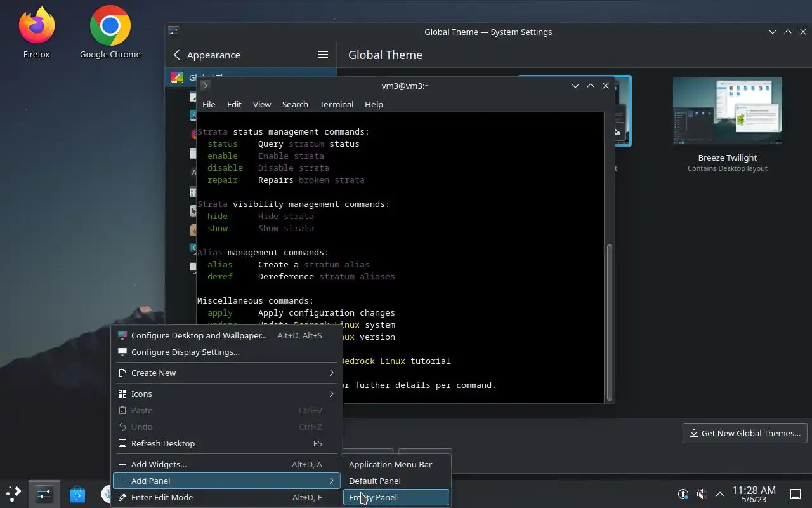The width and height of the screenshot is (812, 508).
Task: Pick Default Panel from submenu
Action: click(396, 481)
